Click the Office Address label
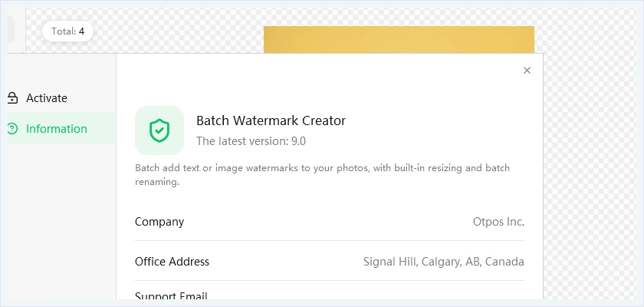644x307 pixels. (x=172, y=262)
